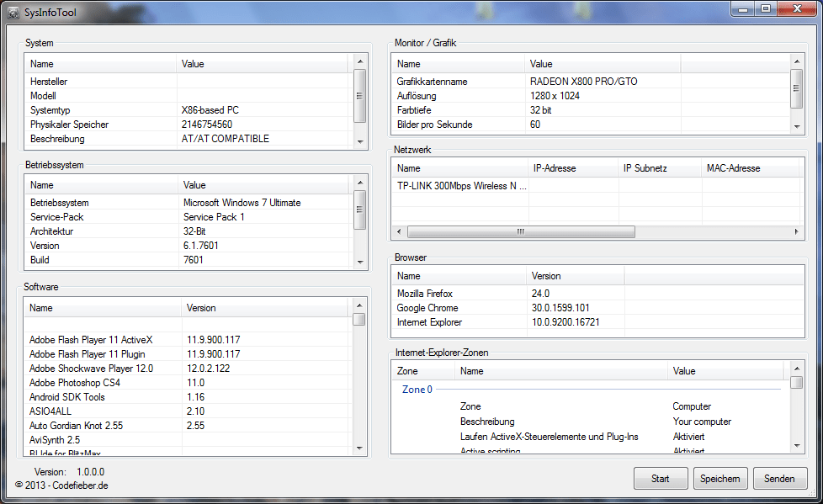Viewport: 823px width, 504px height.
Task: Click Netzwerk horizontal scrollbar right arrow
Action: coord(797,231)
